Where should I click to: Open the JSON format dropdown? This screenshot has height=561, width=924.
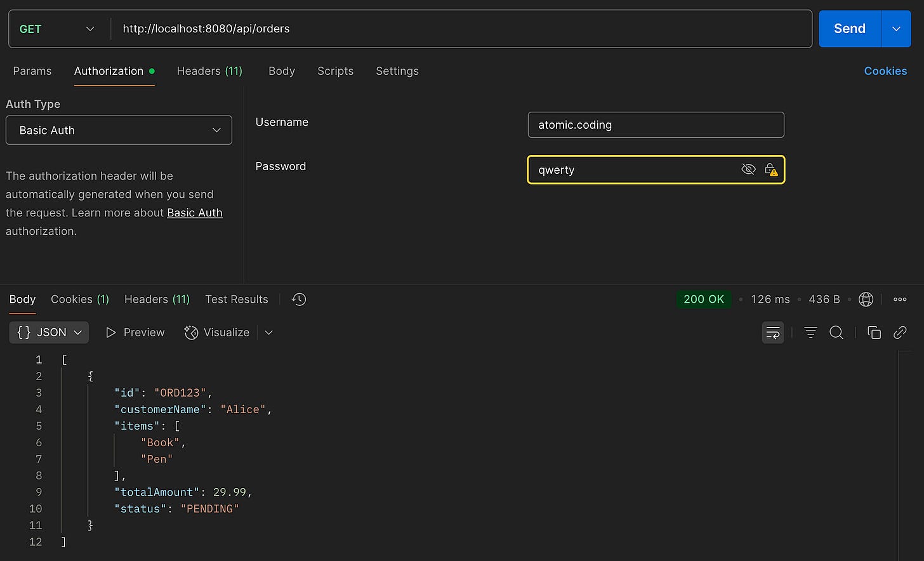coord(49,333)
